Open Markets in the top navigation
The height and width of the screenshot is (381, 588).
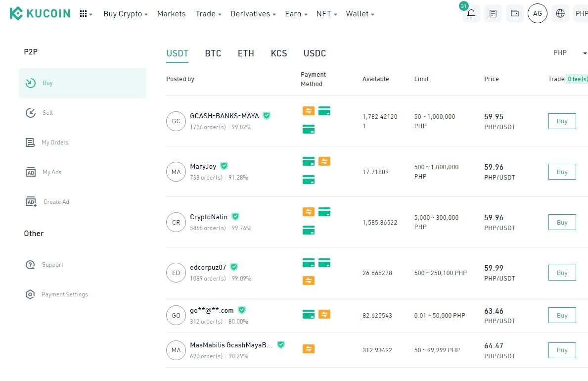tap(172, 14)
